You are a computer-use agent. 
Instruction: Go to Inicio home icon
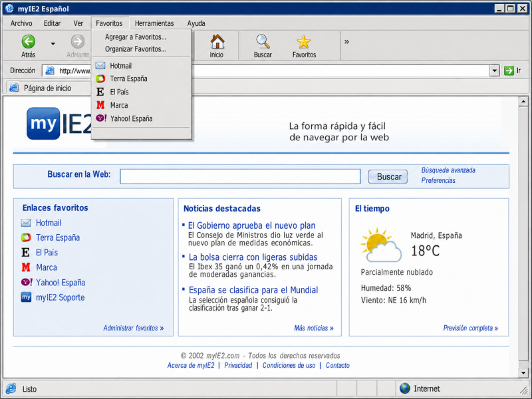click(217, 42)
